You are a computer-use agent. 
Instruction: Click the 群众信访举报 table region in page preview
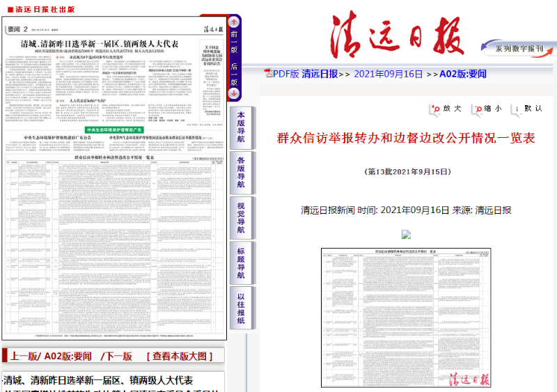(114, 244)
